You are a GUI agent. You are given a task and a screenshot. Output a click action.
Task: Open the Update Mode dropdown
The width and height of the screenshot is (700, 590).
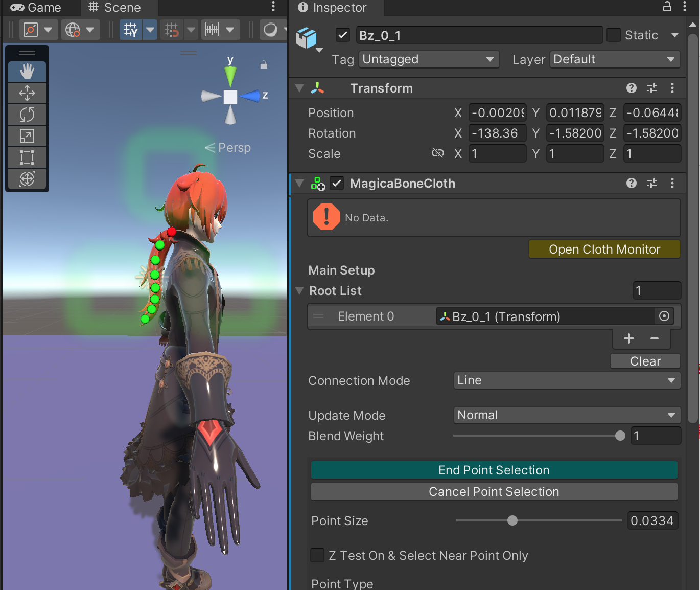coord(567,415)
